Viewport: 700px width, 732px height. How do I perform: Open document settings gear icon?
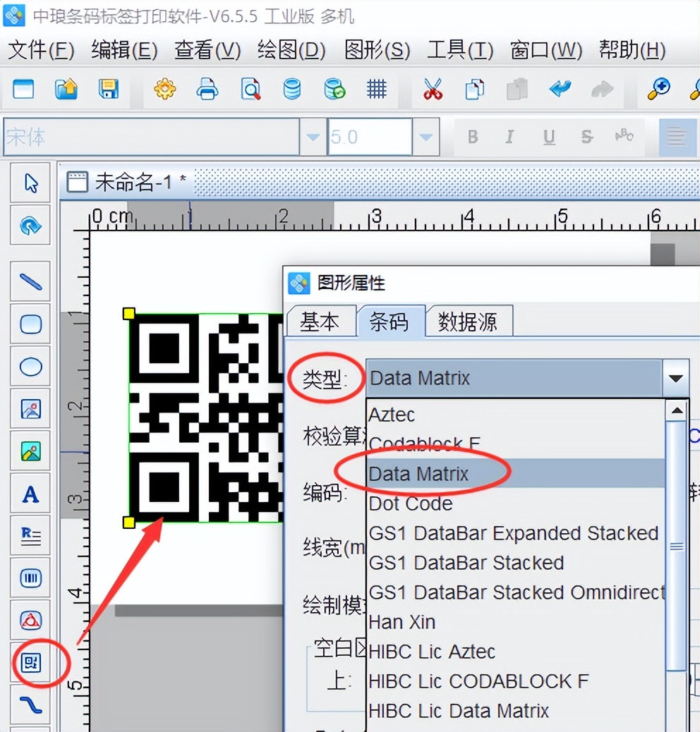(165, 89)
